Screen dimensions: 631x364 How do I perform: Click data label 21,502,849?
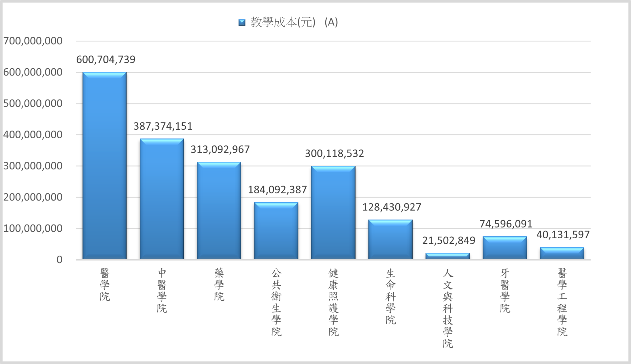449,241
